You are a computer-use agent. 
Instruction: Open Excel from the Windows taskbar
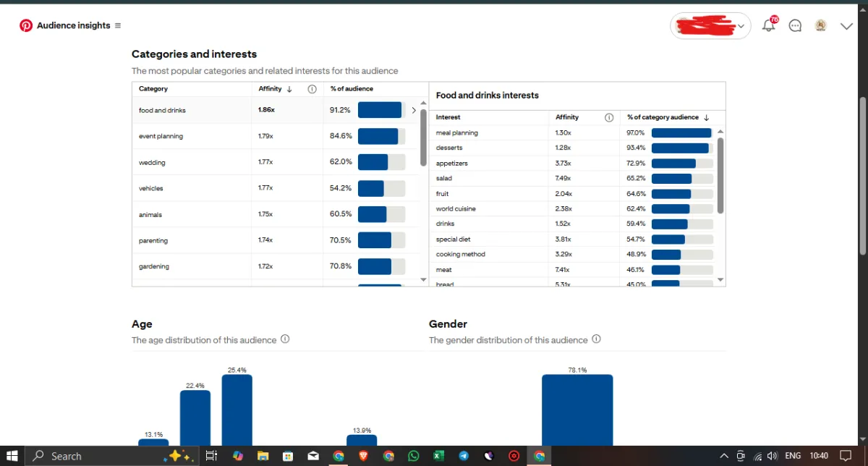coord(438,456)
